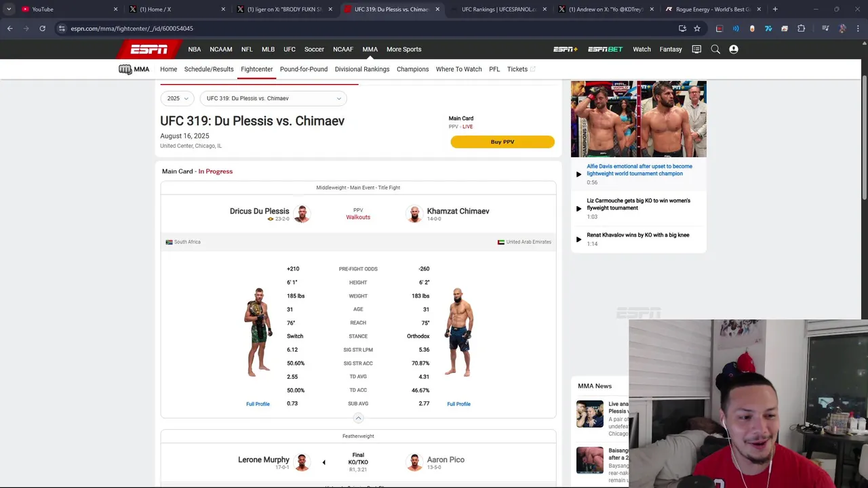868x488 pixels.
Task: Click the address bar URL field
Action: [366, 28]
